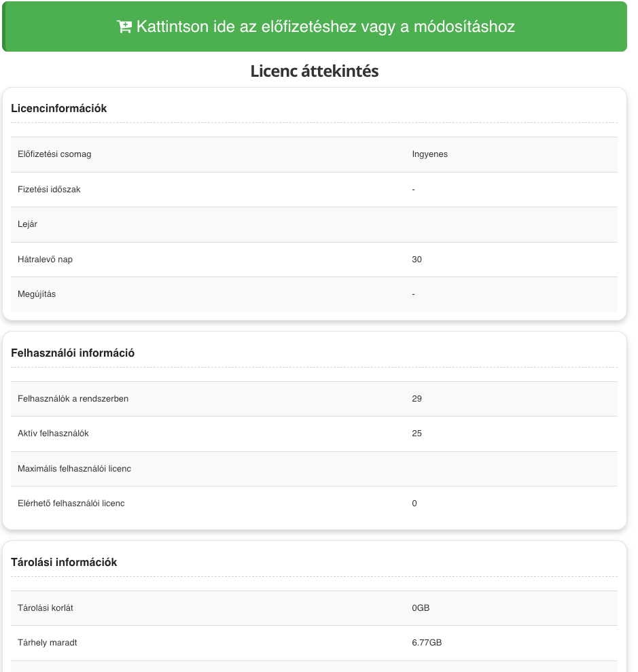Click the 30 remaining days value

417,260
